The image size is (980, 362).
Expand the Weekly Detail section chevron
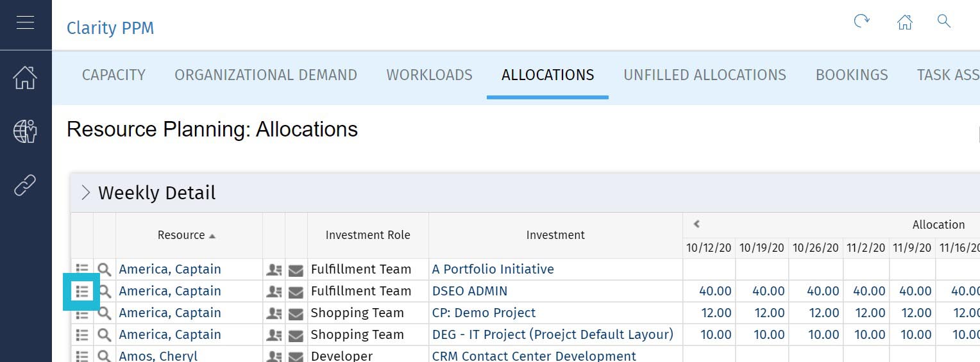(x=85, y=193)
